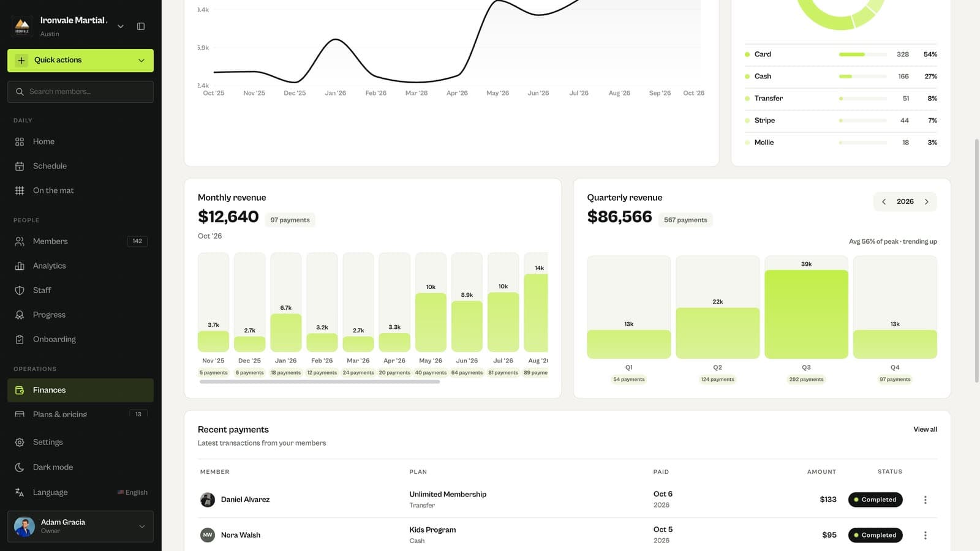Click the Q2 quarterly revenue bar
This screenshot has height=551, width=980.
(717, 333)
